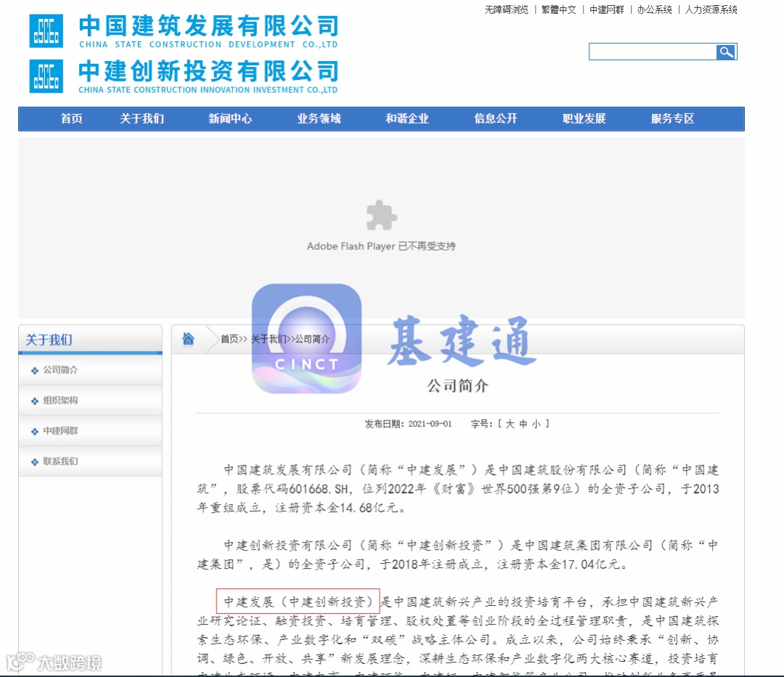
Task: Open the 中建网群 top link
Action: [606, 9]
